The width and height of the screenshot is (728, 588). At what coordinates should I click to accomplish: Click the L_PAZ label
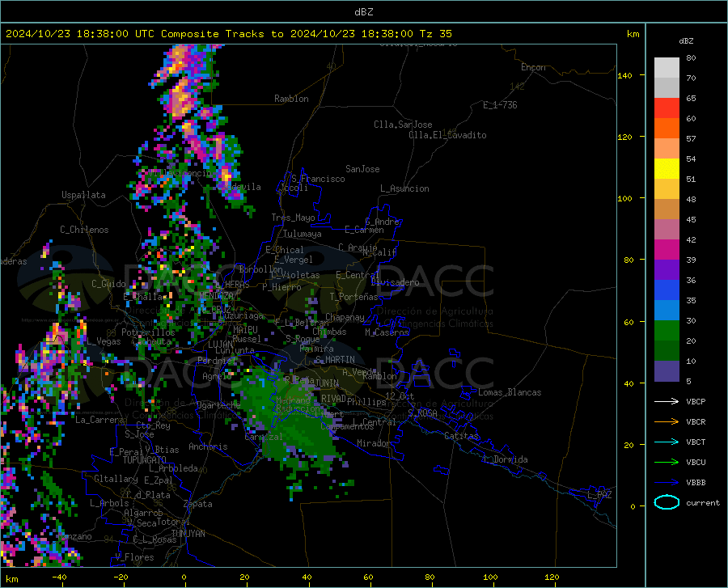(599, 495)
